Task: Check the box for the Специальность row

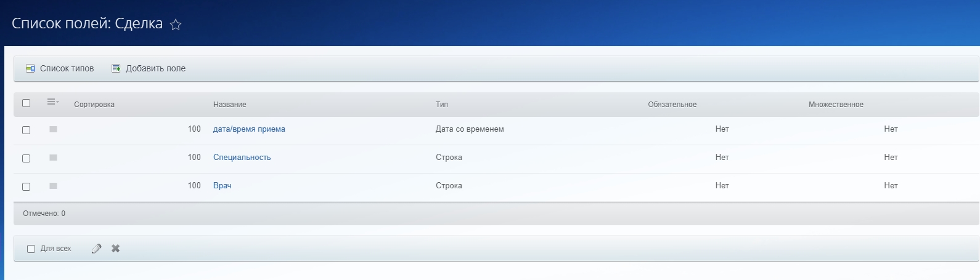Action: coord(26,158)
